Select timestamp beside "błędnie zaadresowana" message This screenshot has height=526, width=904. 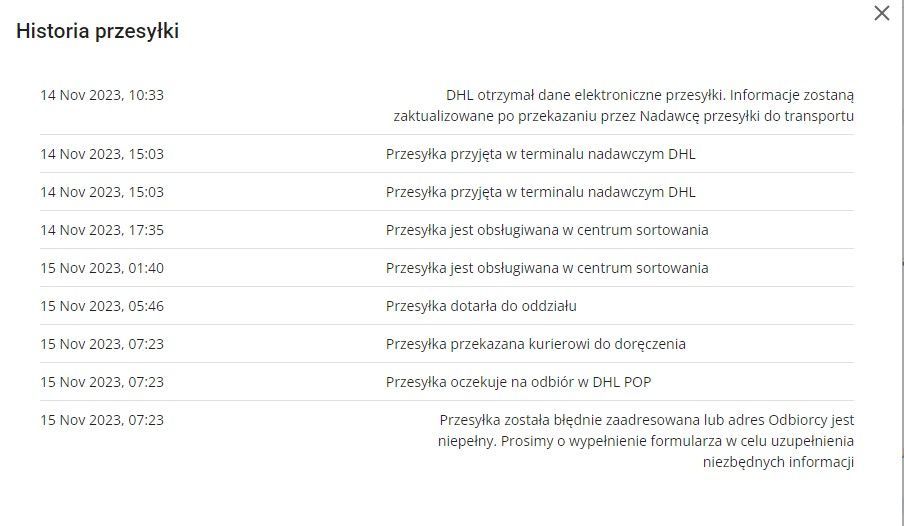(x=102, y=420)
